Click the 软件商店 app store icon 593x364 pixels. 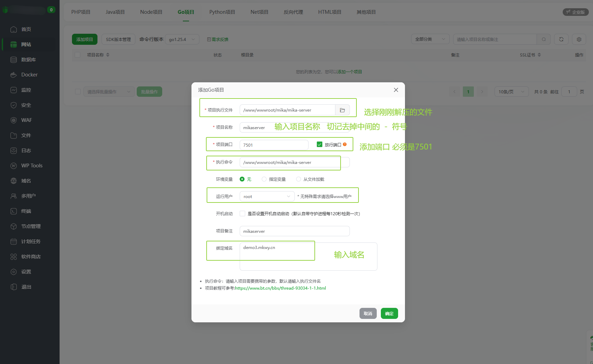14,257
